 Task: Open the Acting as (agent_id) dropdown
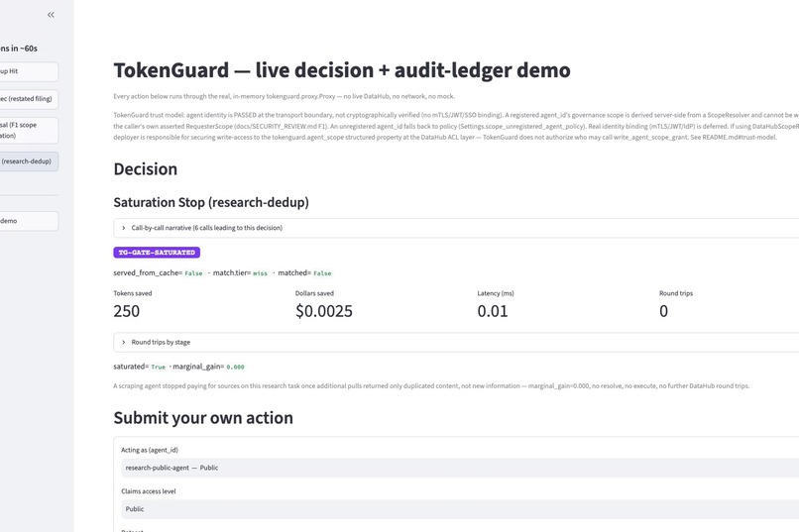pos(460,468)
